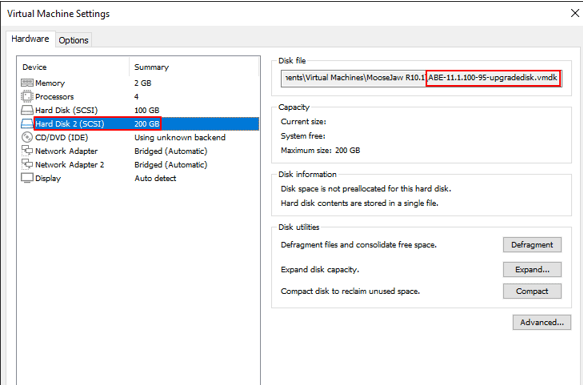Viewport: 583px width, 385px height.
Task: Click the Expand... disk capacity button
Action: pos(532,269)
